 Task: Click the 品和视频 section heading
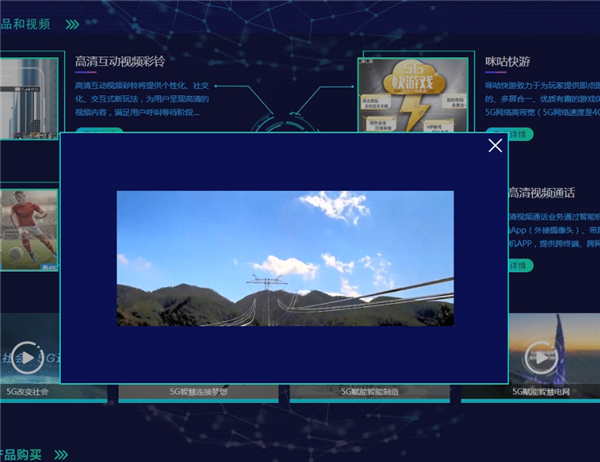(x=25, y=24)
